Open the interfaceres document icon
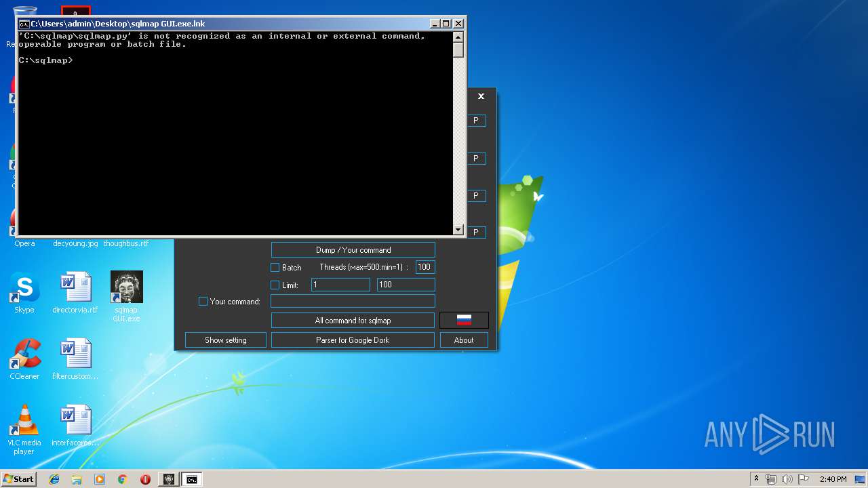This screenshot has height=488, width=868. (75, 426)
